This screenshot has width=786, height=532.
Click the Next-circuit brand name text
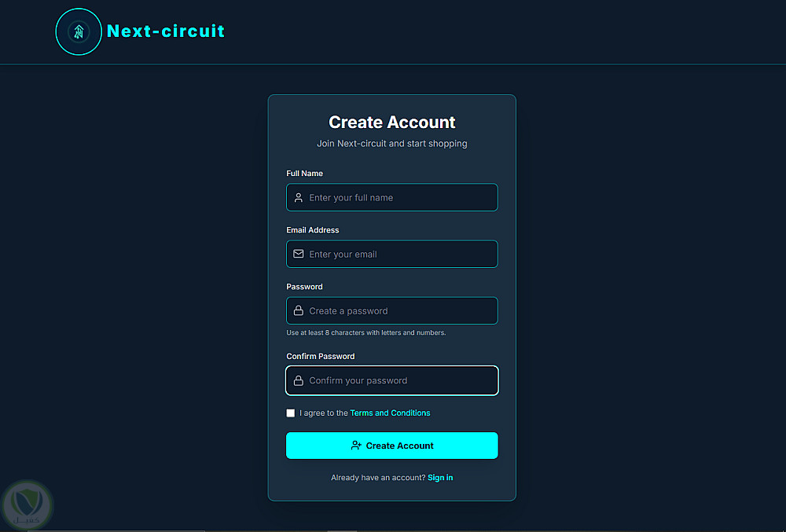166,31
